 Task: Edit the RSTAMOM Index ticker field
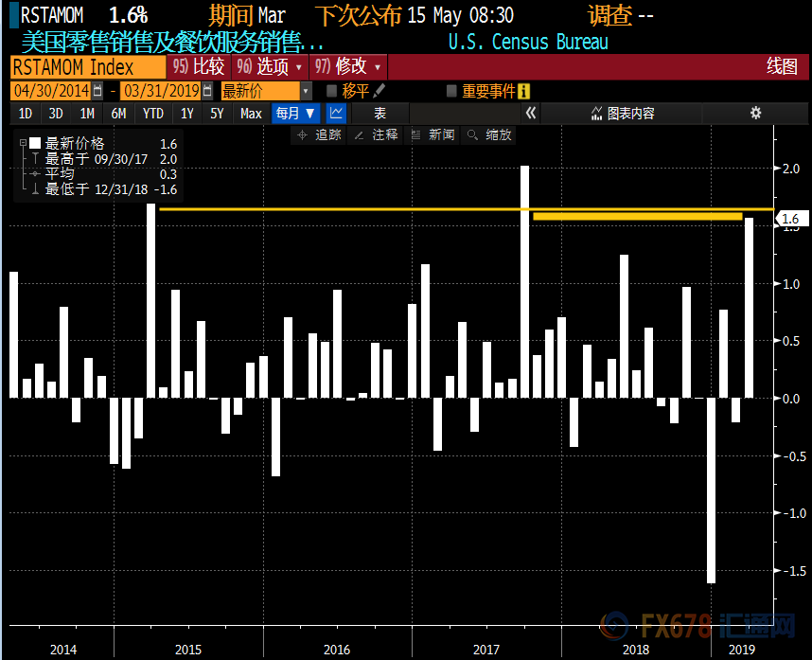coord(87,67)
